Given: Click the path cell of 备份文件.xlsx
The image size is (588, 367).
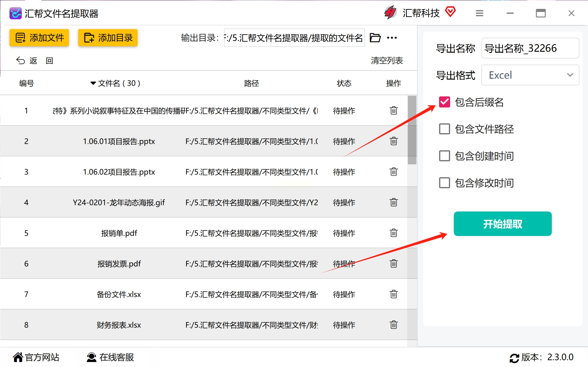Looking at the screenshot, I should pos(252,294).
